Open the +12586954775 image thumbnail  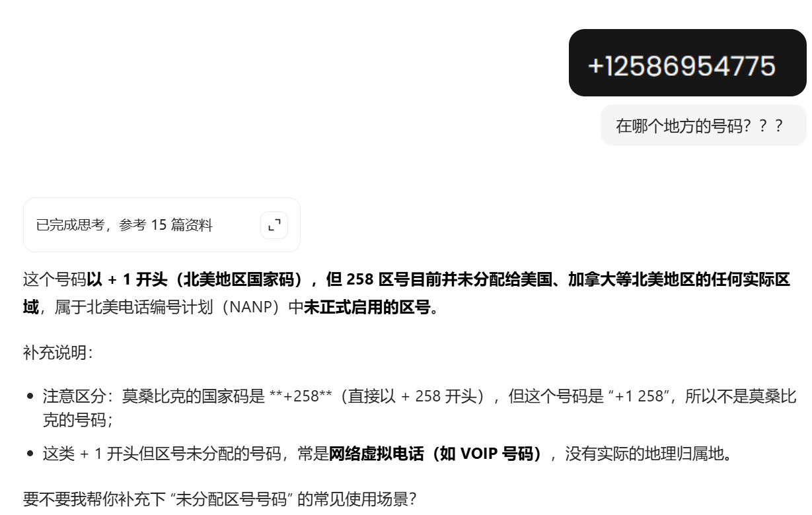coord(687,63)
